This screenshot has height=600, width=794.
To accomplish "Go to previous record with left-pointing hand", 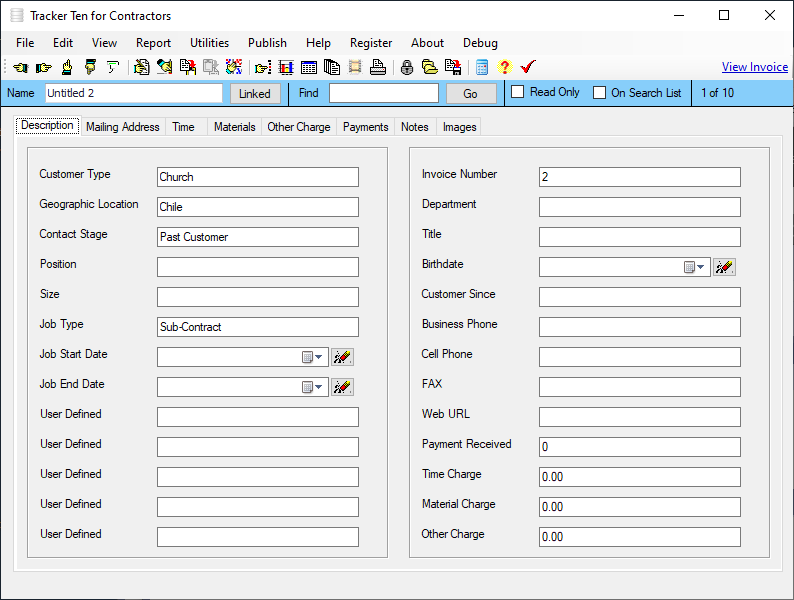I will click(x=20, y=67).
